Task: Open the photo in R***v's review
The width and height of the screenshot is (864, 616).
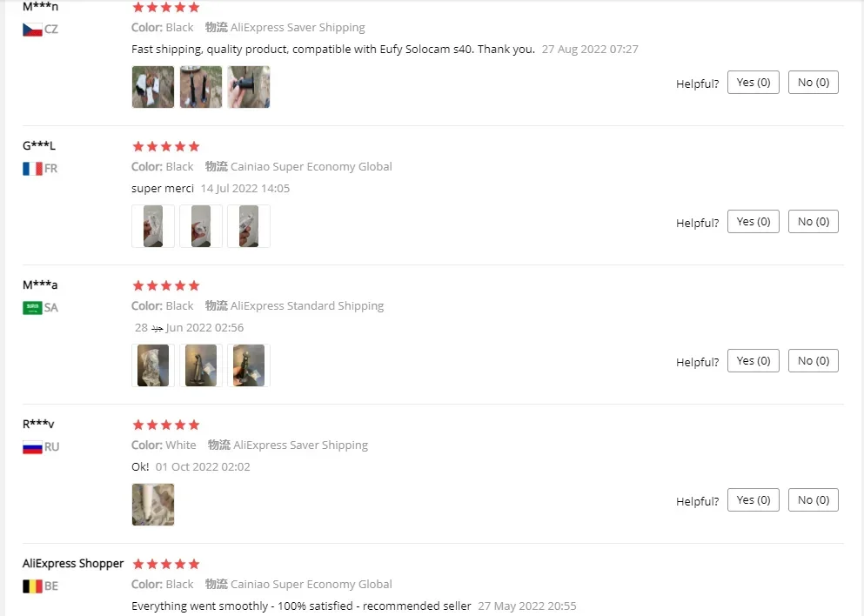Action: click(x=152, y=505)
